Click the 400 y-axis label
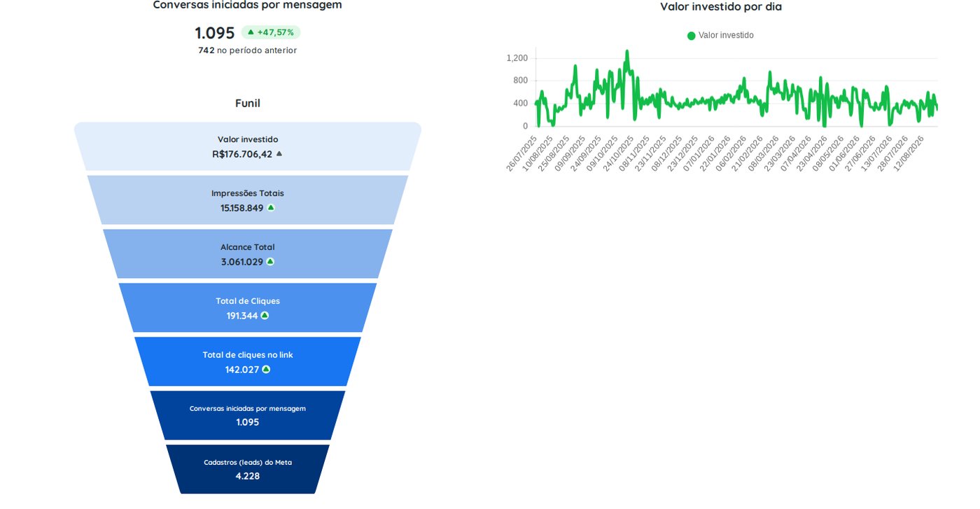 (x=521, y=104)
